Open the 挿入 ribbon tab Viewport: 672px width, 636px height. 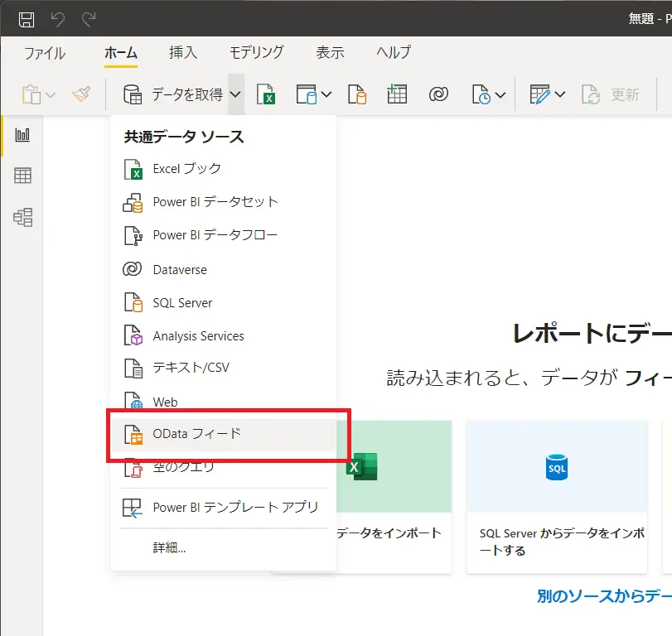pos(183,53)
